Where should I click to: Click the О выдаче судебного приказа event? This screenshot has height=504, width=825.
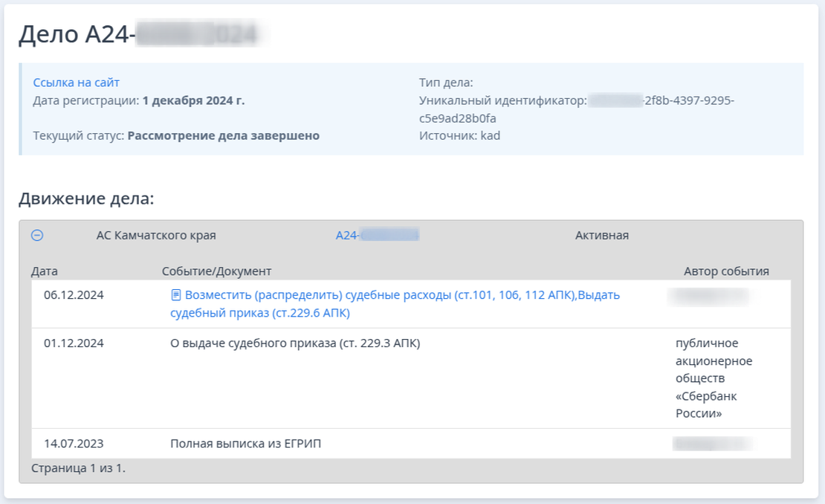[x=295, y=343]
